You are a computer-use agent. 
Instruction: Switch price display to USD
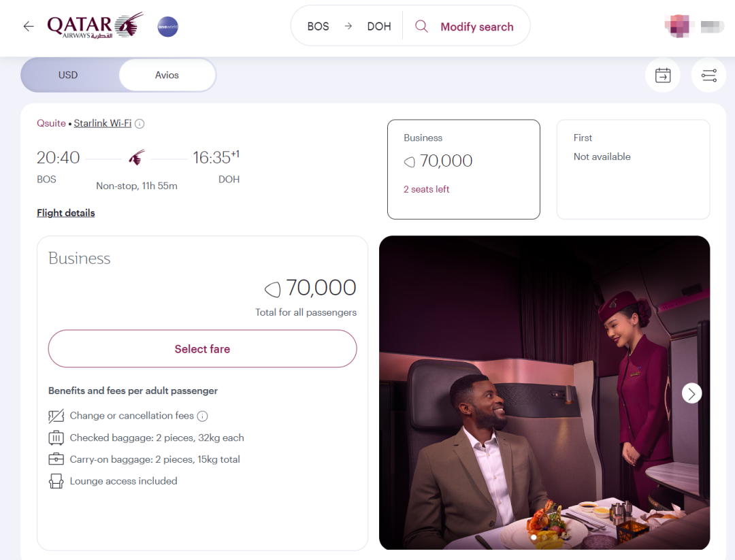pos(68,75)
